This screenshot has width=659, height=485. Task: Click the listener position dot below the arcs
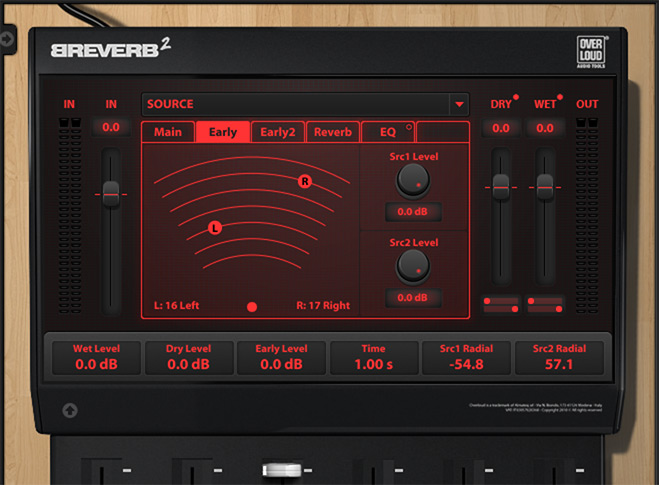[x=252, y=307]
